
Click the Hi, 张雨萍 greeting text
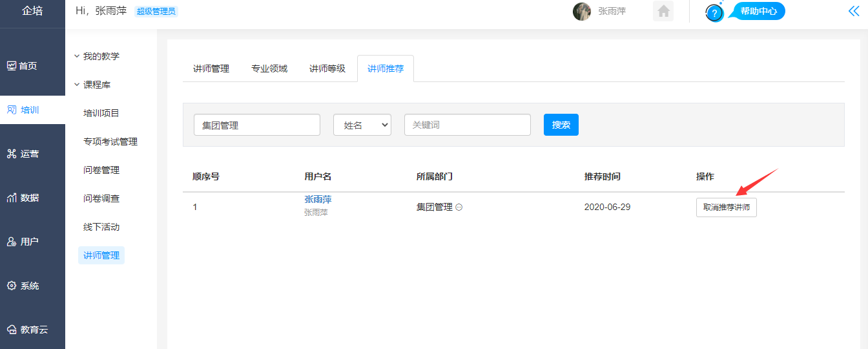[x=101, y=11]
